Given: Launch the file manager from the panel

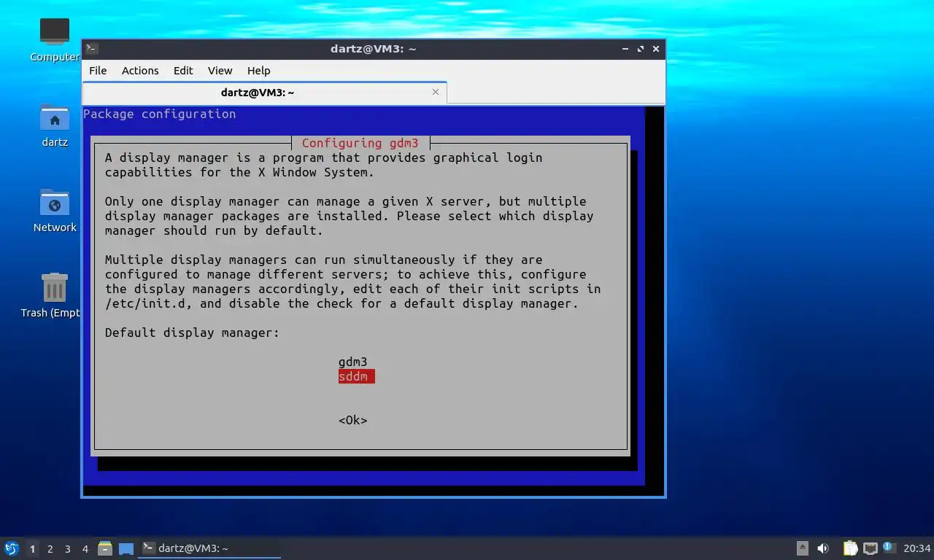Looking at the screenshot, I should pos(105,548).
